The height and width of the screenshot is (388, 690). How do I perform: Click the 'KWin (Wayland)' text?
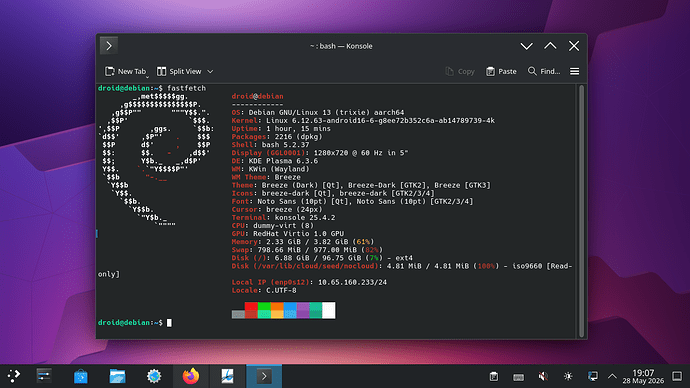point(279,169)
